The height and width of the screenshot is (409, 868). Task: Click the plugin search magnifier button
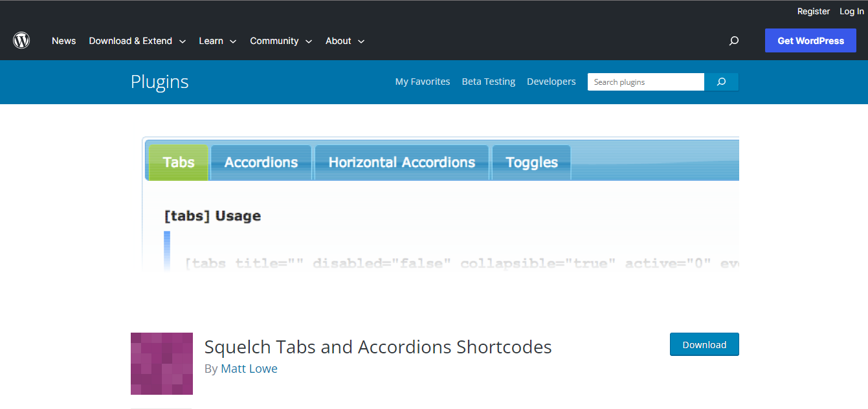(x=721, y=82)
